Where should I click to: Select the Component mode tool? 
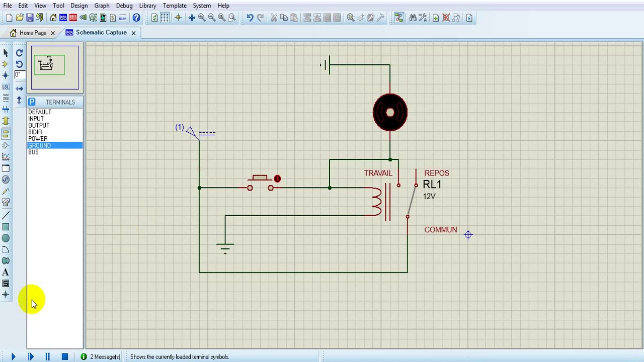point(6,64)
